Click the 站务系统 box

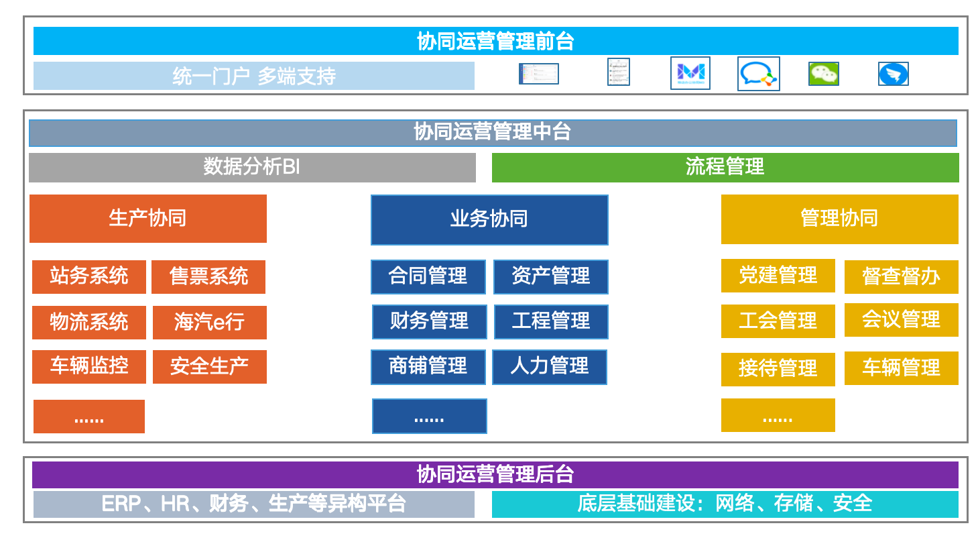point(89,276)
